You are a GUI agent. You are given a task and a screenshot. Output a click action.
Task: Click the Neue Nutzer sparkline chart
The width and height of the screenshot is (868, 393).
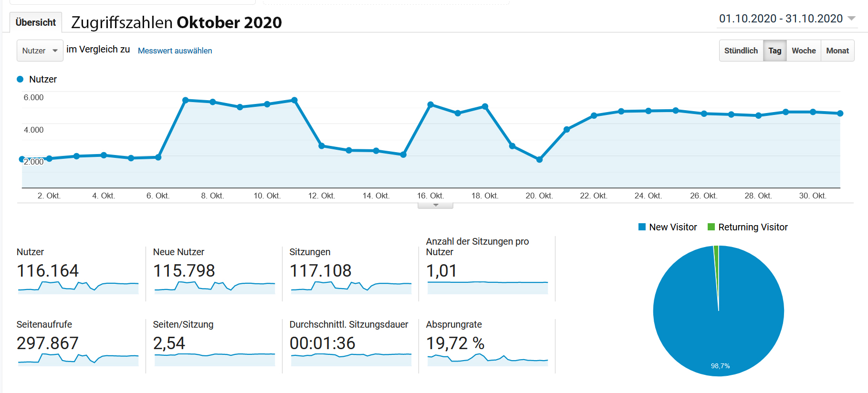pyautogui.click(x=215, y=287)
